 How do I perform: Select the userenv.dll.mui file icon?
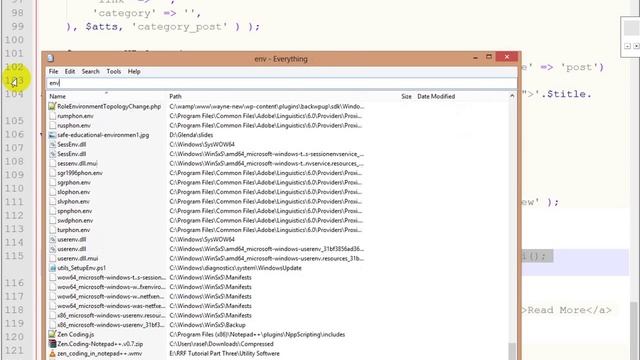pos(52,258)
